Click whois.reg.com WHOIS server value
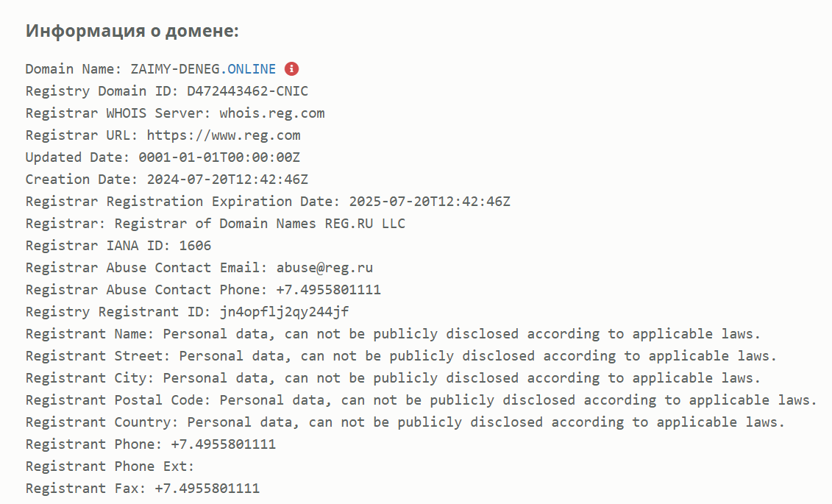This screenshot has height=504, width=832. pyautogui.click(x=272, y=113)
